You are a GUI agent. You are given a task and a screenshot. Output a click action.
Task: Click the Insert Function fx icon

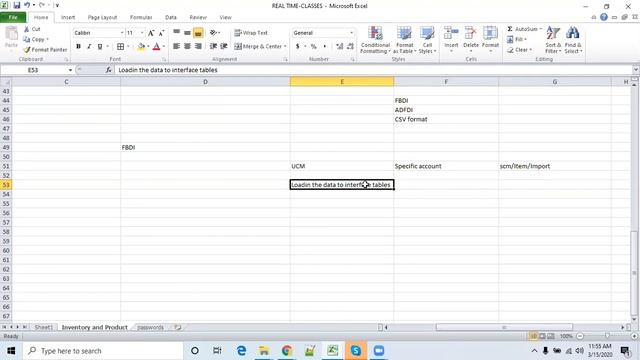point(109,70)
